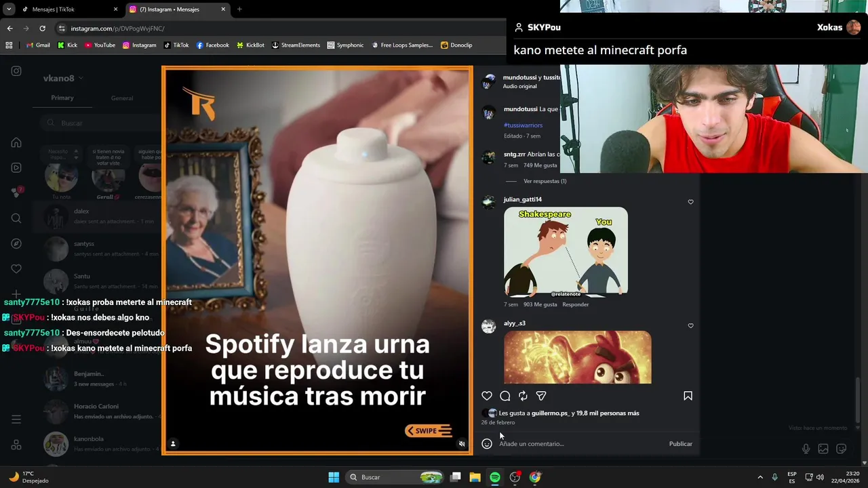Record a voice clip with the microphone icon

click(806, 449)
